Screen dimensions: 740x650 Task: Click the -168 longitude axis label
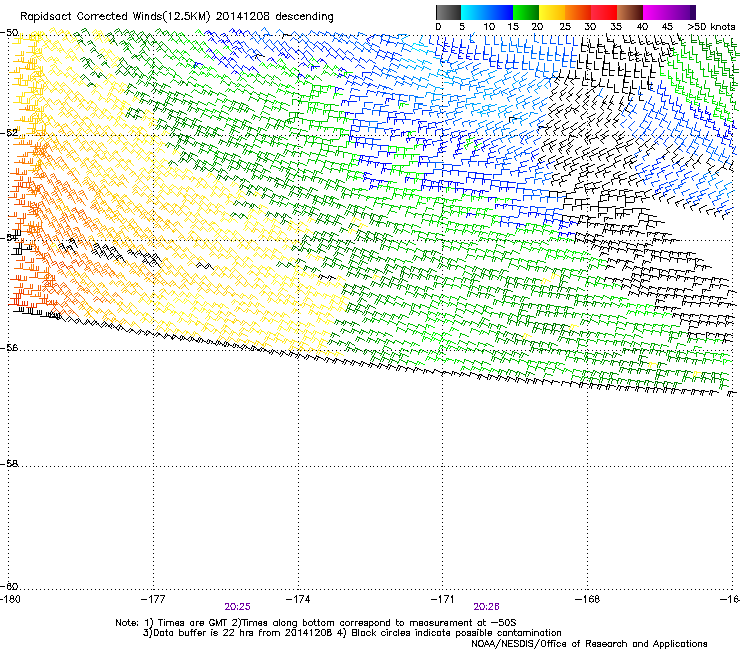tap(588, 599)
